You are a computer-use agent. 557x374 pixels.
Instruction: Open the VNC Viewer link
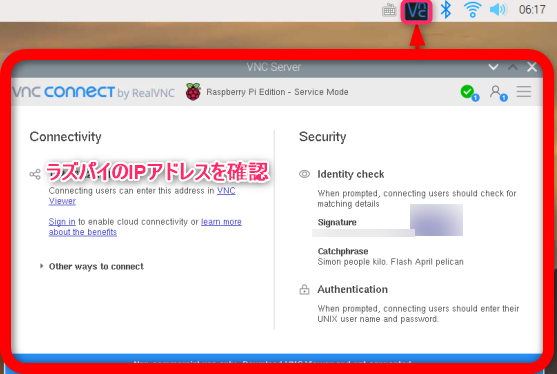pyautogui.click(x=226, y=191)
